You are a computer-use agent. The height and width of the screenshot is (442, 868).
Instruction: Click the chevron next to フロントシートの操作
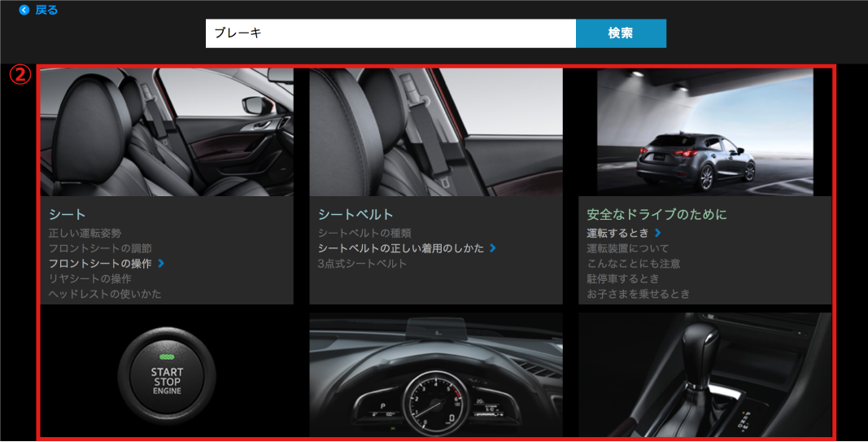[x=161, y=264]
